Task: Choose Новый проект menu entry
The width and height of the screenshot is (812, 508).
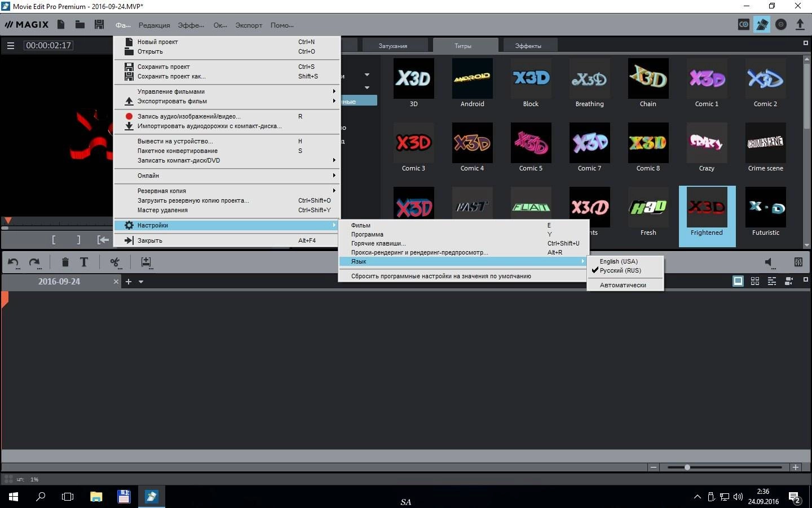Action: click(227, 42)
